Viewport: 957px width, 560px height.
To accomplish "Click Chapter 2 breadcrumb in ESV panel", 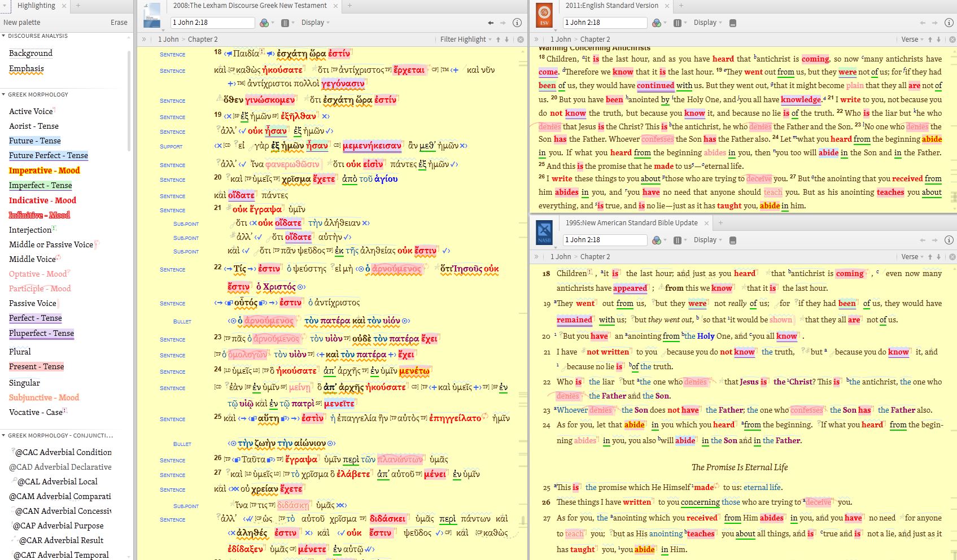I will 595,39.
